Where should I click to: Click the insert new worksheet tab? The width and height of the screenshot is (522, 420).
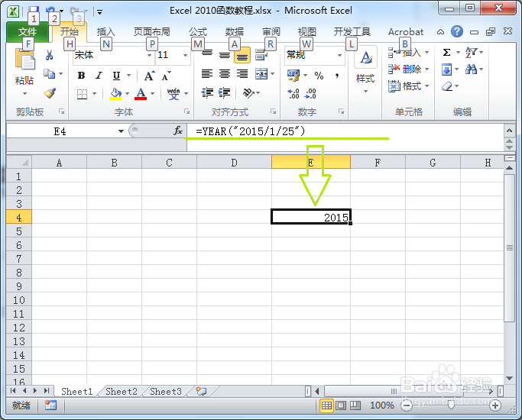[x=201, y=392]
